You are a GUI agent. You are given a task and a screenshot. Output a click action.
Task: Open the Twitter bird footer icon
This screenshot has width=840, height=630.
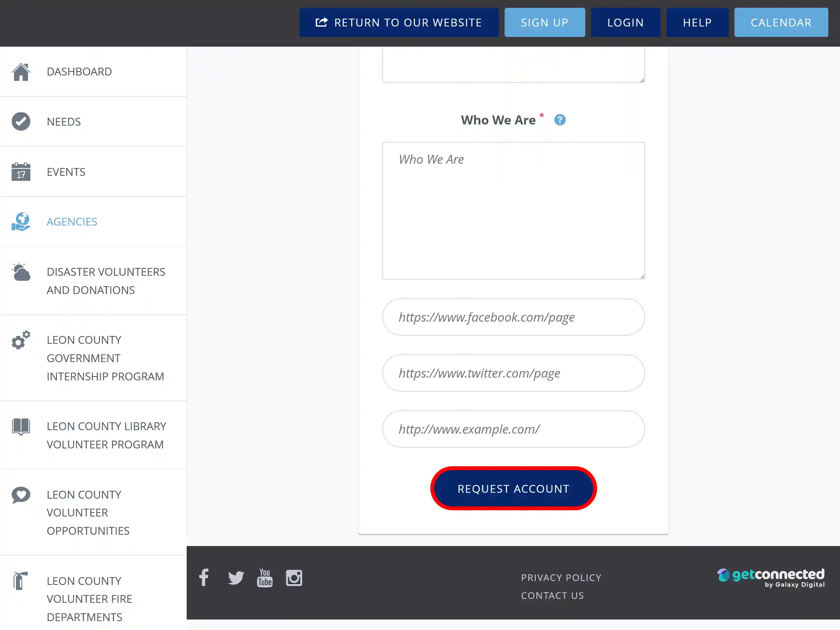click(236, 578)
